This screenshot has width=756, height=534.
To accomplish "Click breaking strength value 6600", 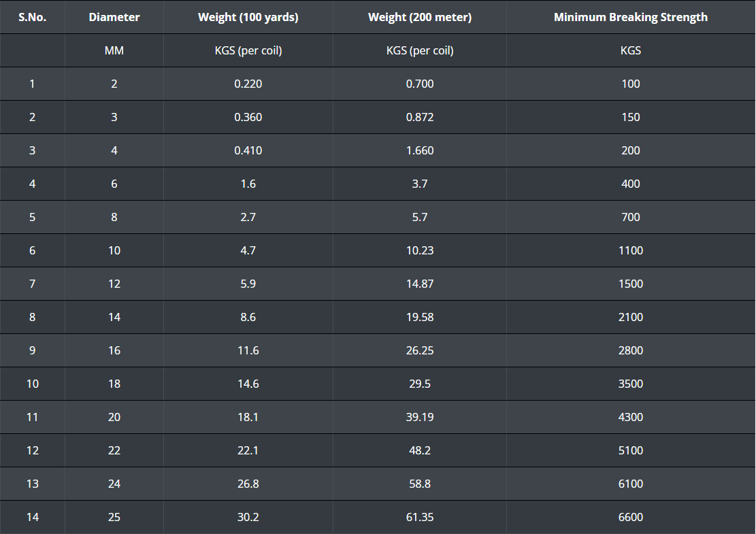I will pyautogui.click(x=631, y=517).
